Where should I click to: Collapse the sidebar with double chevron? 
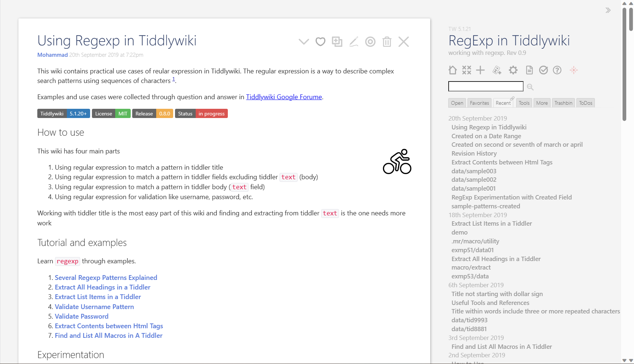click(608, 10)
